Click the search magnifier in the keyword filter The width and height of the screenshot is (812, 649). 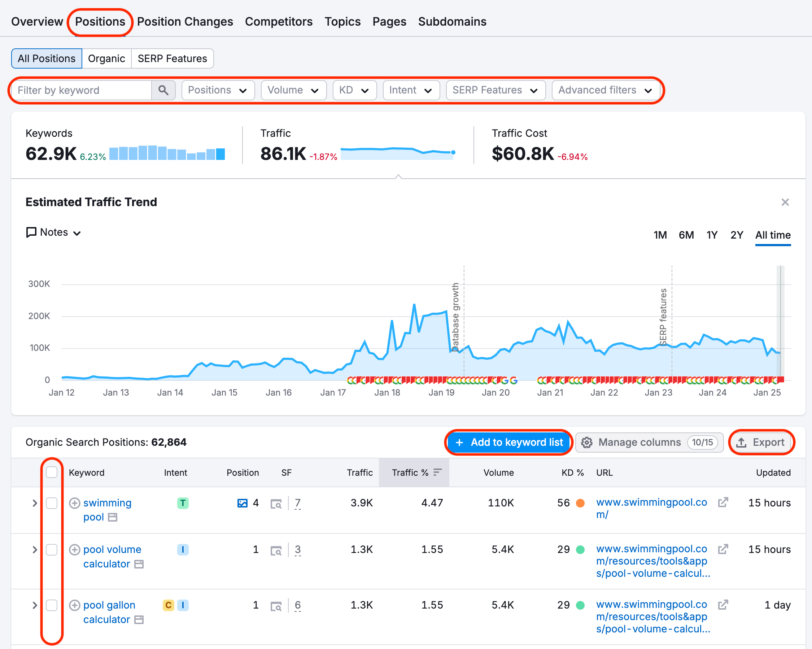tap(163, 90)
